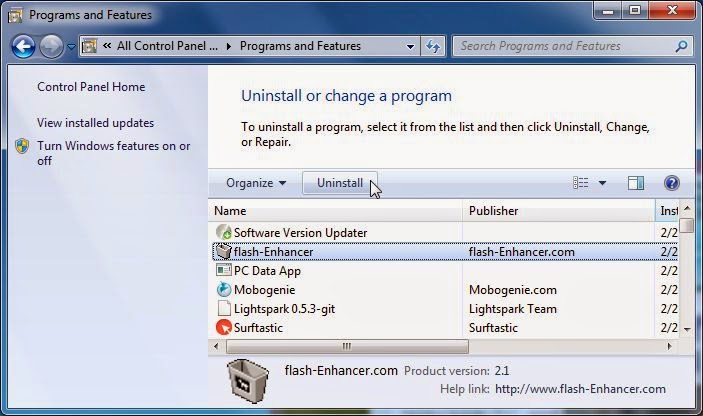Click the Control Panel icon in address bar

click(x=89, y=46)
